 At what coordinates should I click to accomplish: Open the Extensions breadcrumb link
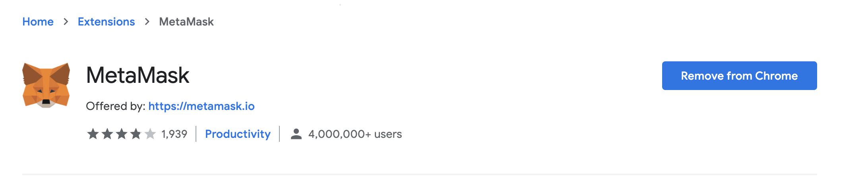point(106,22)
